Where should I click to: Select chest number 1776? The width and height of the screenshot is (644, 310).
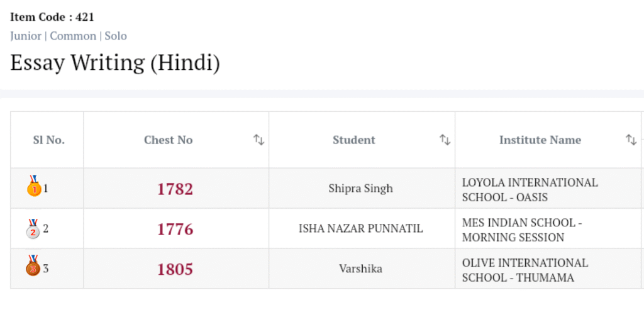pyautogui.click(x=175, y=230)
